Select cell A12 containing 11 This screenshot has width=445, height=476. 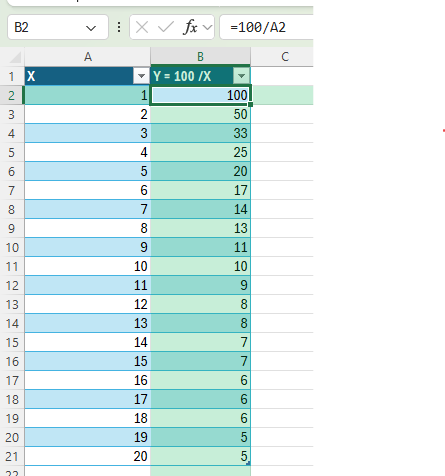[88, 285]
